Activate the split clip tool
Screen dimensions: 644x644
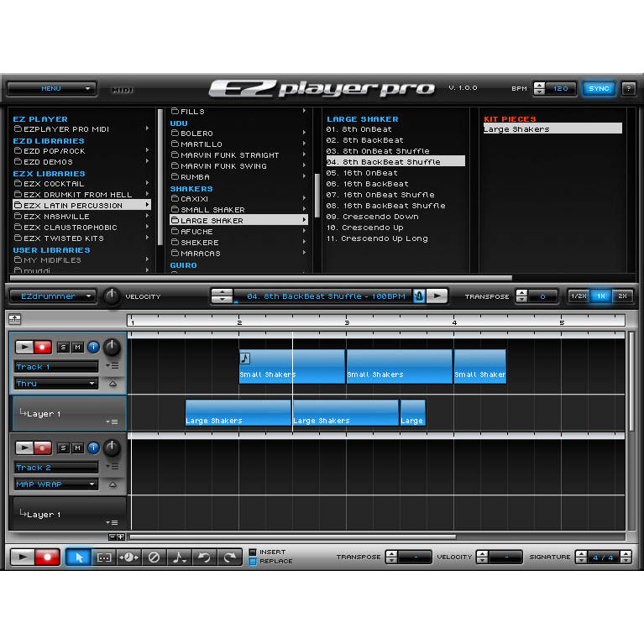point(129,557)
